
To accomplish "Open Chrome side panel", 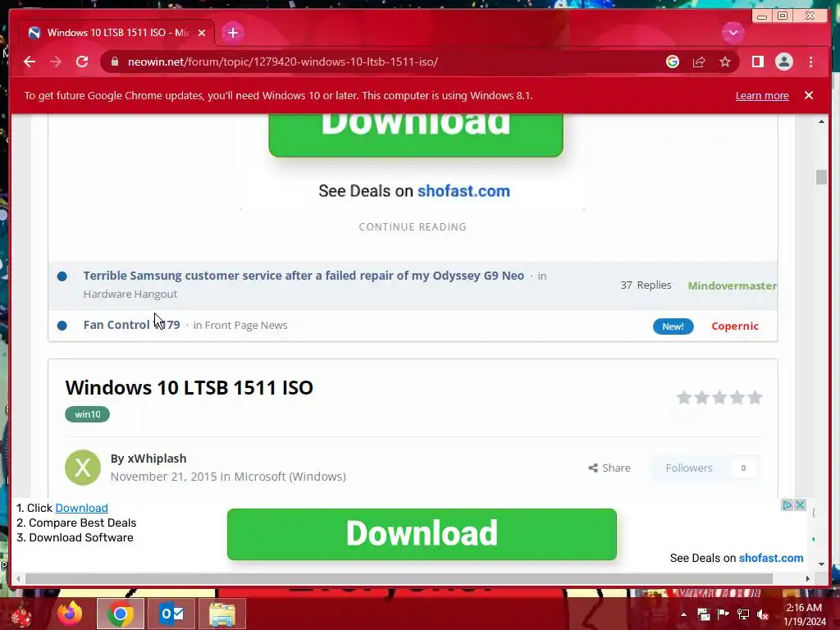I will tap(757, 62).
